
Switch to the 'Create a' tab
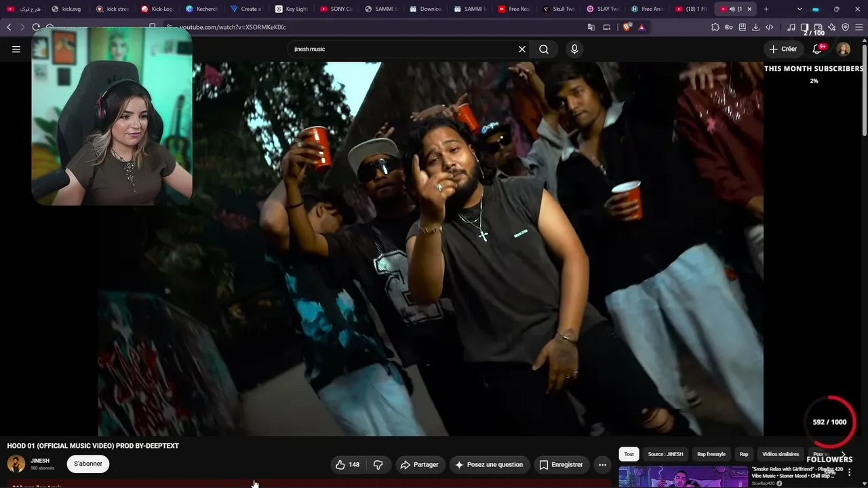point(245,9)
